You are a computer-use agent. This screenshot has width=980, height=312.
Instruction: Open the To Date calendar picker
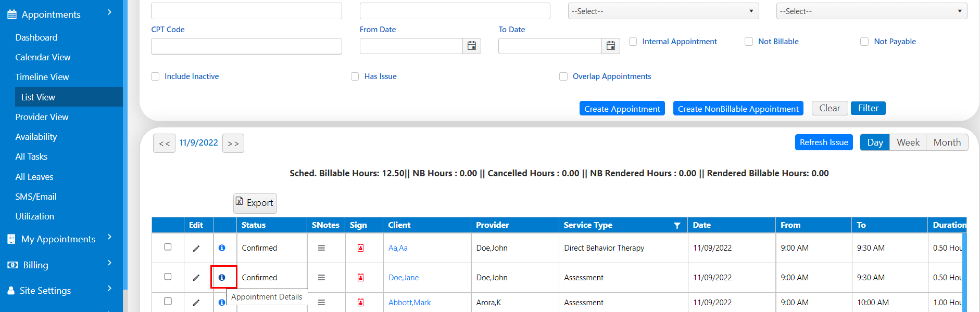pyautogui.click(x=611, y=46)
